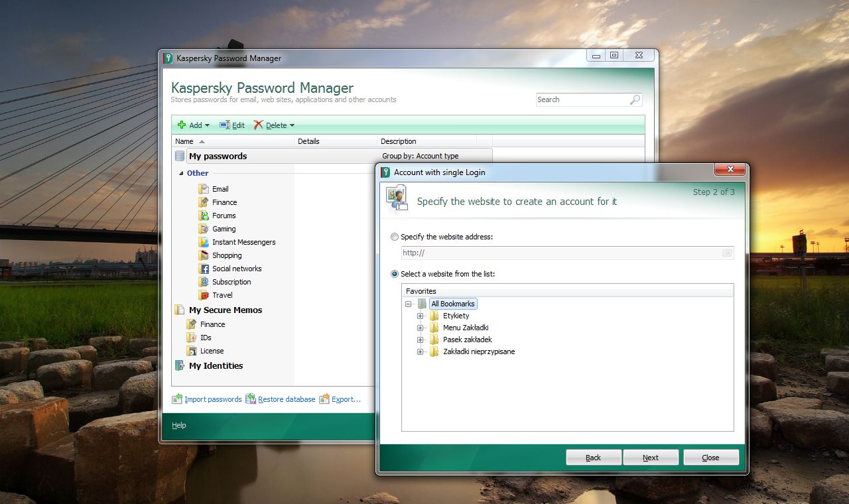
Task: Click the Menu Zakładki folder icon
Action: click(434, 328)
